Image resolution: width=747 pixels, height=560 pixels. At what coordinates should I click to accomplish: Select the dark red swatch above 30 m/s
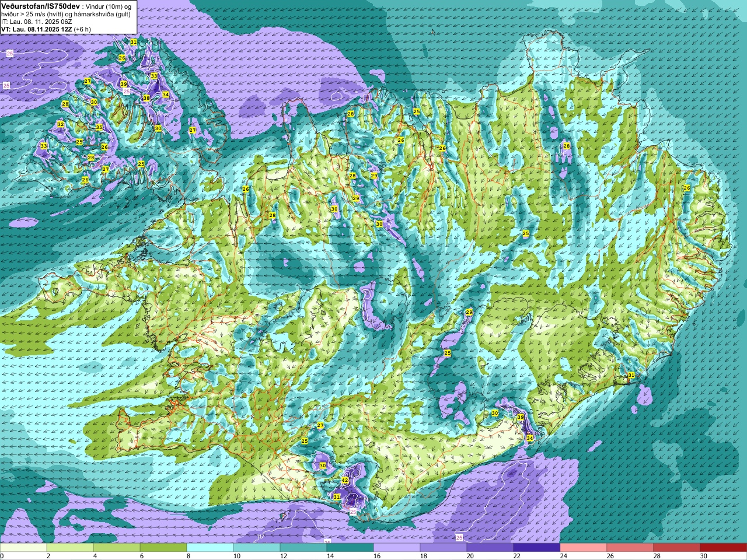(724, 548)
